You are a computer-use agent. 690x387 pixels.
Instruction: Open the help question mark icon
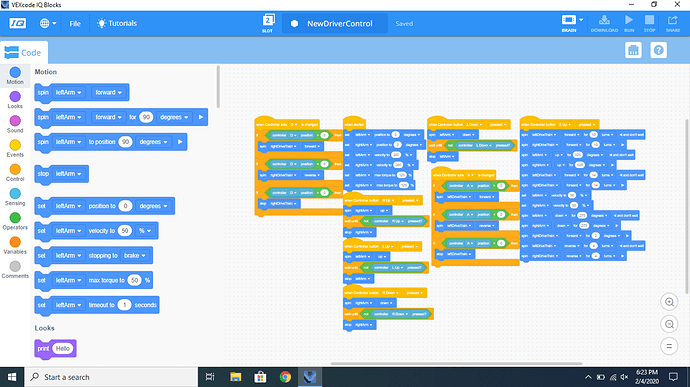point(658,50)
